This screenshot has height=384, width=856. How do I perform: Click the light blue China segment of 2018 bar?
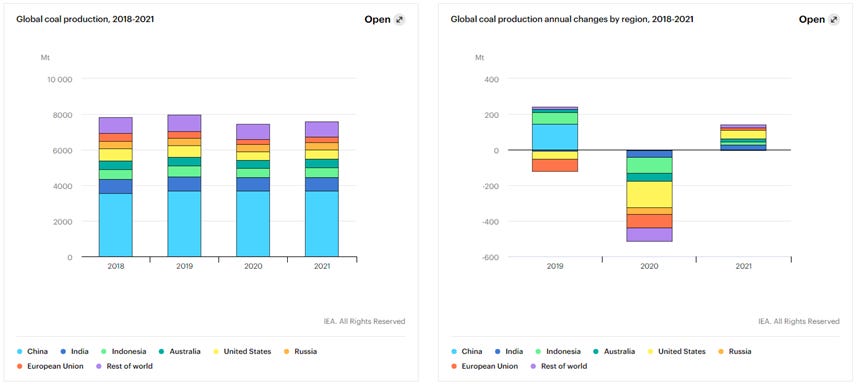coord(116,225)
